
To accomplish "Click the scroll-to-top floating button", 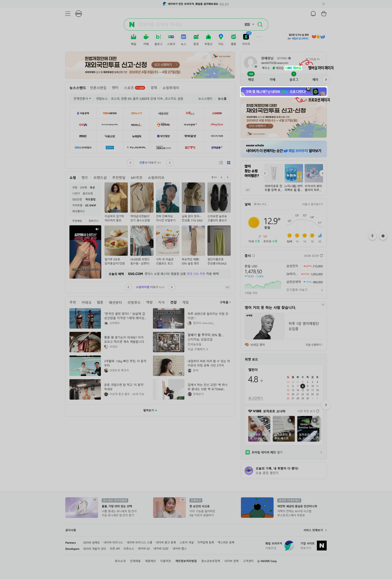I will 372,236.
